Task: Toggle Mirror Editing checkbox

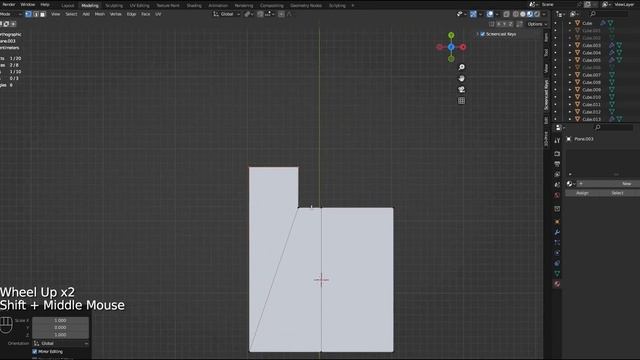Action: (35, 351)
